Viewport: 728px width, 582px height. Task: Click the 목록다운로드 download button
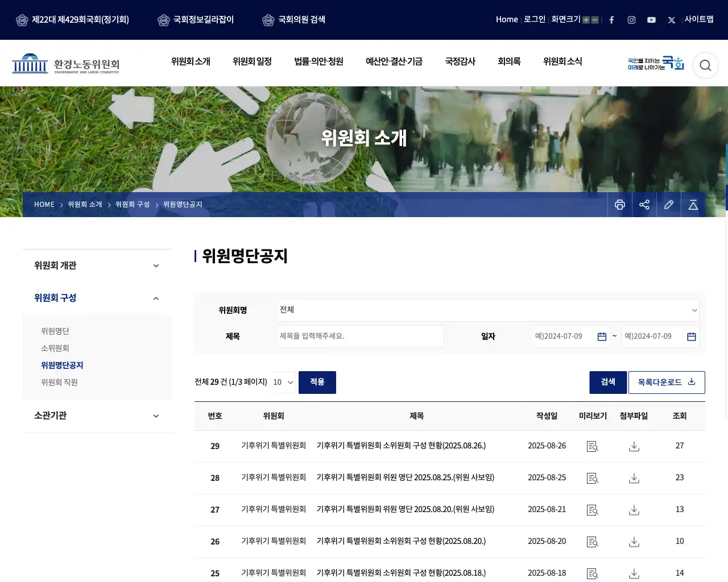pyautogui.click(x=667, y=383)
